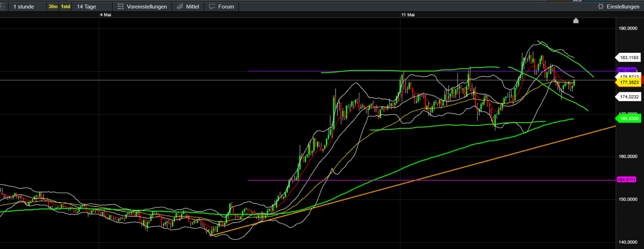Switch to the 1std timeframe
644x249 pixels.
(65, 6)
